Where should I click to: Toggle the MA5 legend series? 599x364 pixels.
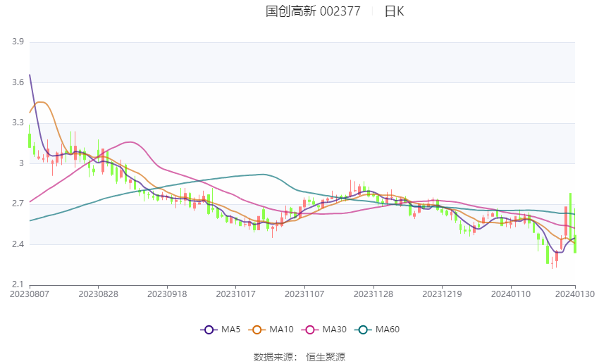221,330
